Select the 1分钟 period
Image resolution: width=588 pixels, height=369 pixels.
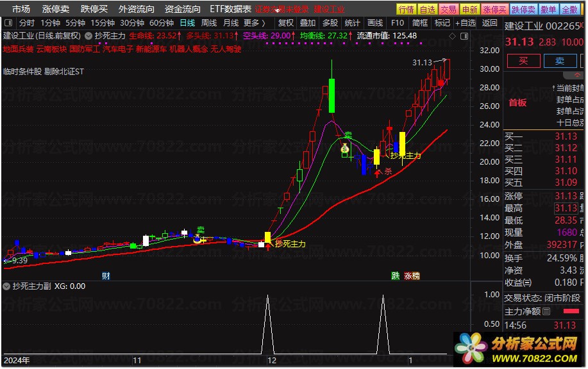pyautogui.click(x=50, y=23)
